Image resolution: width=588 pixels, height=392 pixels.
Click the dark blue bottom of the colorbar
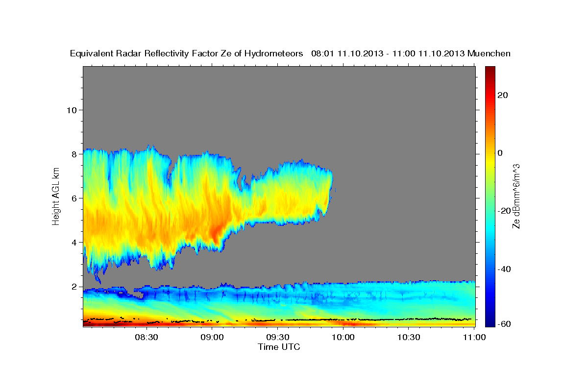(x=490, y=321)
